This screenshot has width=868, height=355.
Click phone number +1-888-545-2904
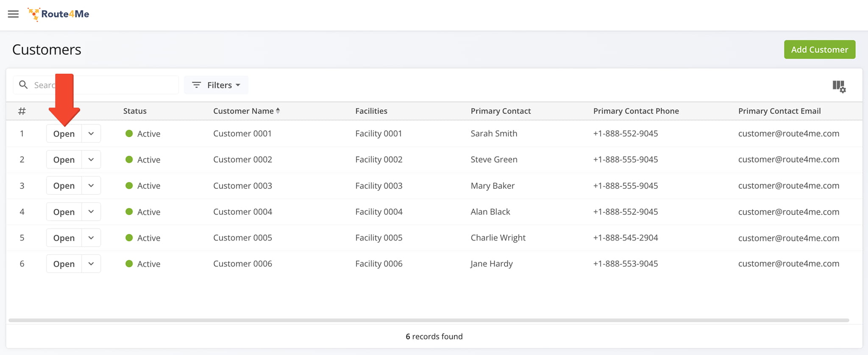tap(626, 238)
